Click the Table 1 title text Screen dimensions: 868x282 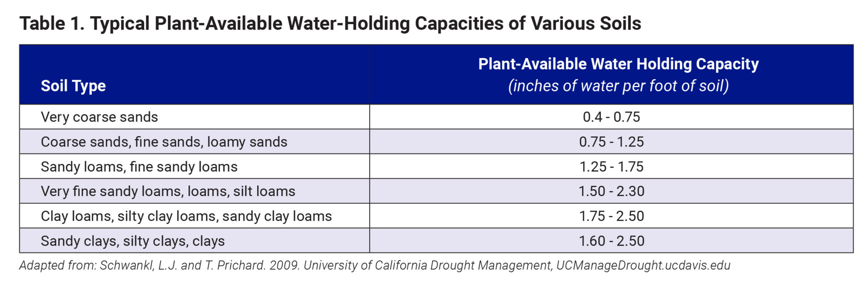330,24
